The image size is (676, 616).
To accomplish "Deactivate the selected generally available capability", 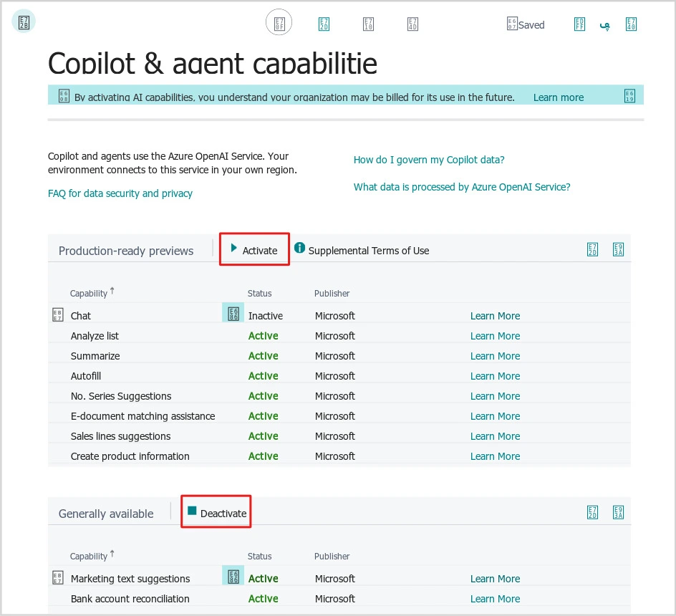I will (x=216, y=512).
